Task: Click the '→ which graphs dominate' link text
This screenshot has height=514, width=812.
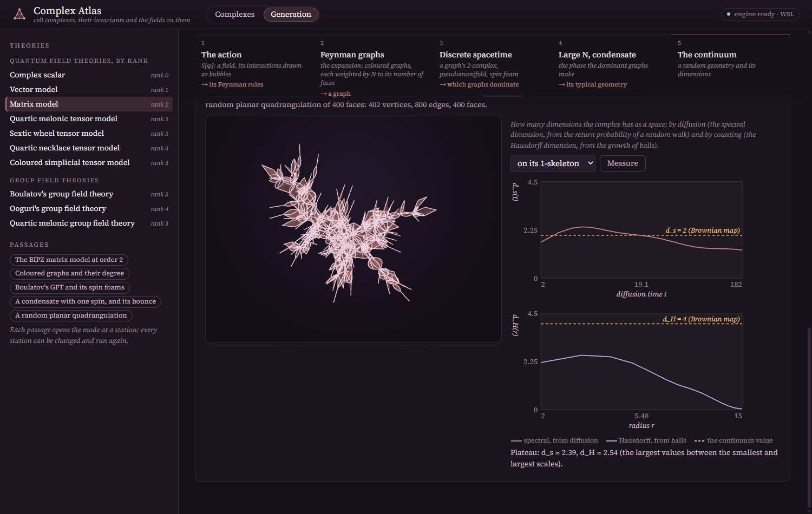Action: [x=479, y=84]
